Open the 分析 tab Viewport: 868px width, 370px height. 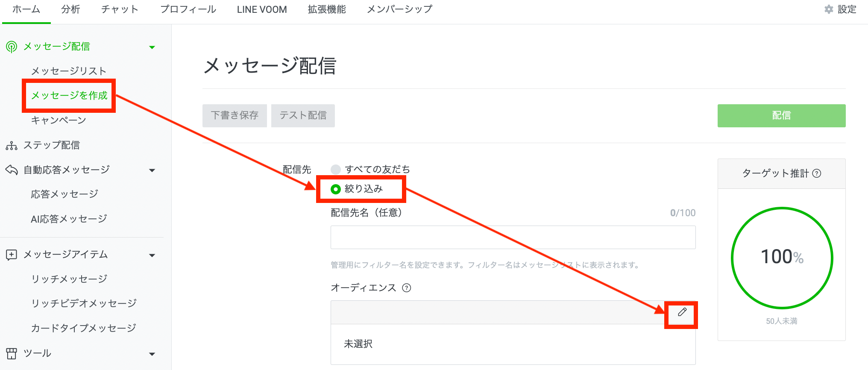click(70, 9)
